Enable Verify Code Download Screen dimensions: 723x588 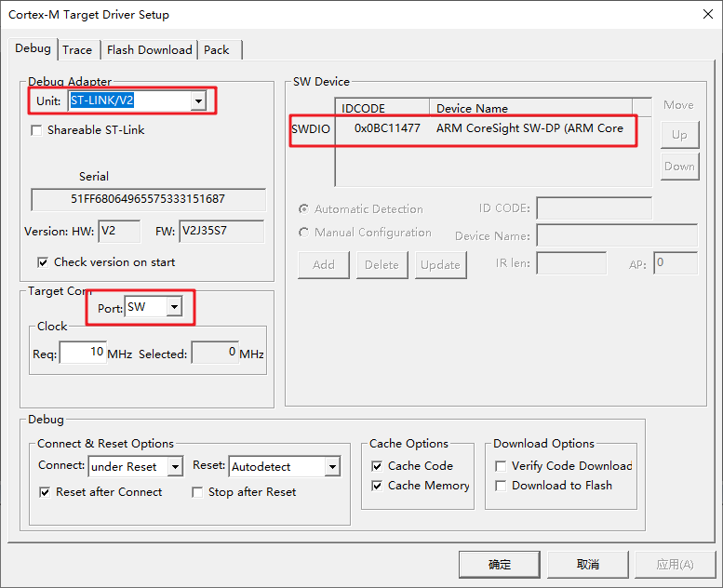(501, 466)
